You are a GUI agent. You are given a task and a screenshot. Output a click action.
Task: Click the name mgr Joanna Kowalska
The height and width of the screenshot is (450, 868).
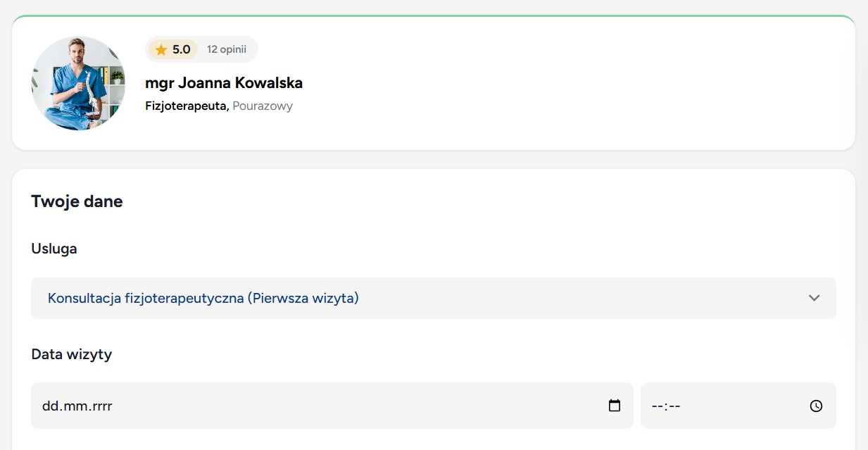224,83
